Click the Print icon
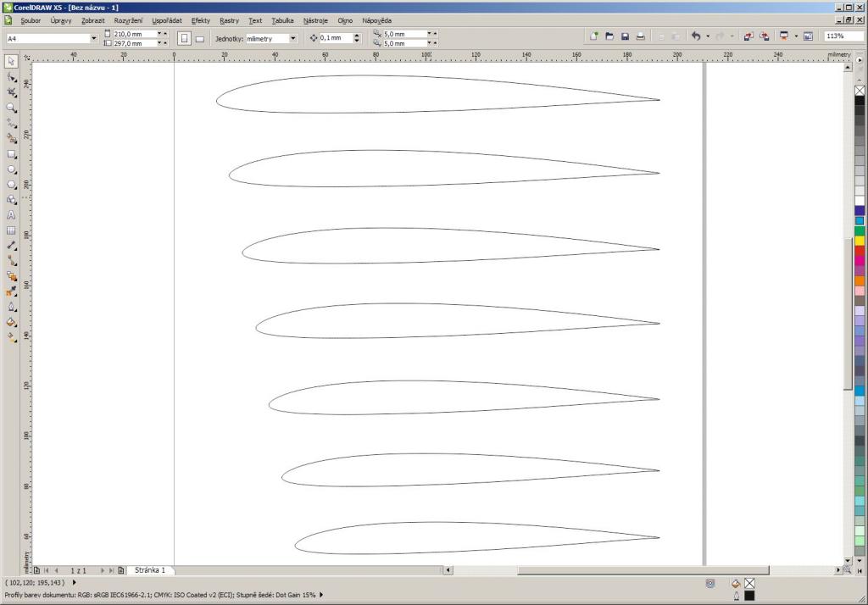868x605 pixels. pos(641,37)
